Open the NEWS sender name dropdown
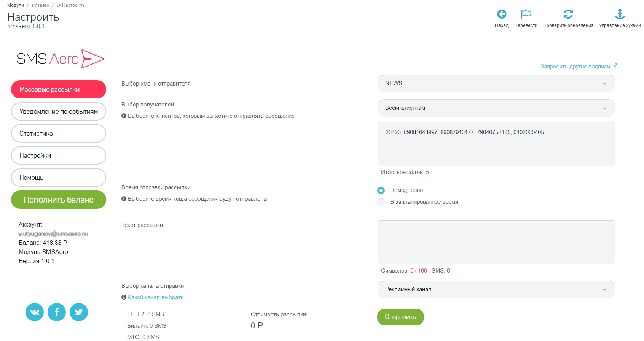Image resolution: width=644 pixels, height=341 pixels. [x=496, y=83]
